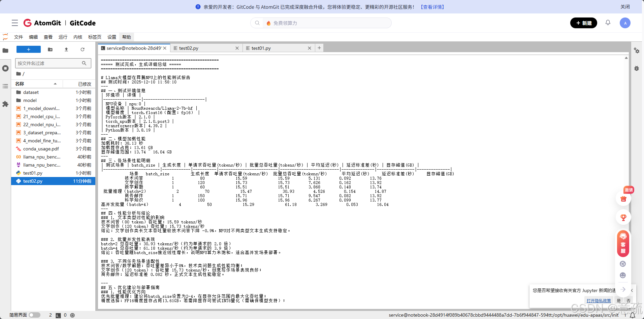The width and height of the screenshot is (644, 319).
Task: Click the AtomGit logo
Action: click(42, 23)
